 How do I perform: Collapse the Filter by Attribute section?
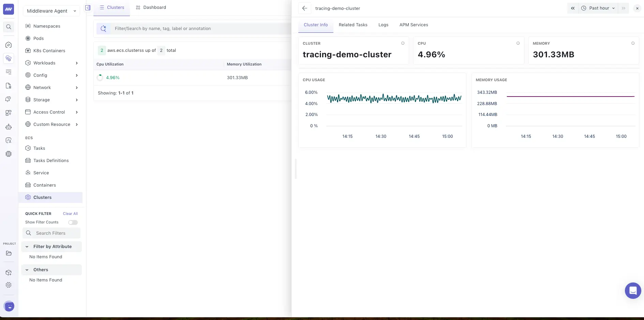tap(51, 247)
